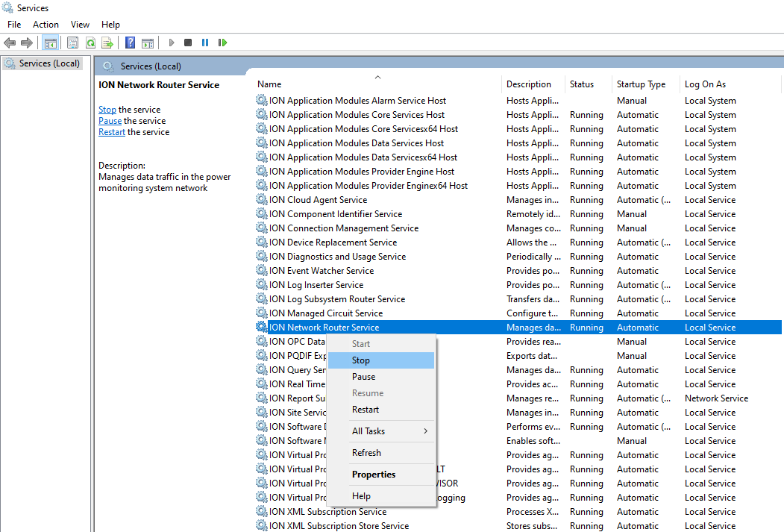
Task: Sort by the Description column header
Action: pyautogui.click(x=533, y=84)
